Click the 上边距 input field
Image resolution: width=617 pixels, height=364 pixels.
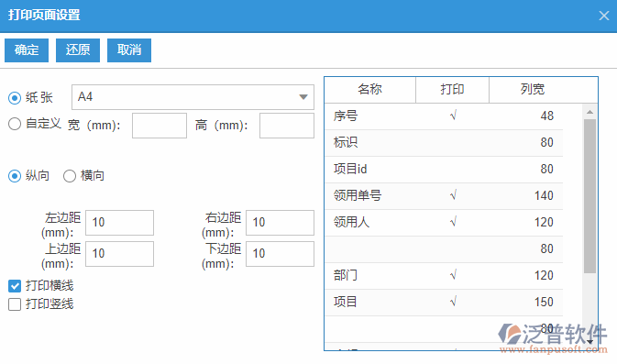coord(119,254)
